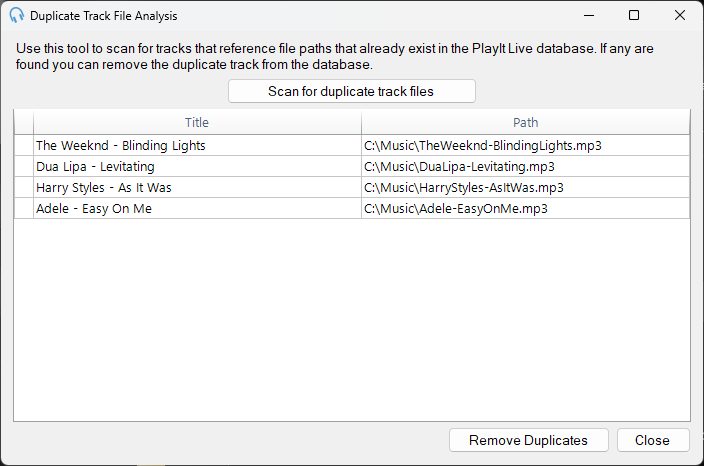The image size is (704, 466).
Task: Select the Dua Lipa - Levitating title cell
Action: (197, 167)
